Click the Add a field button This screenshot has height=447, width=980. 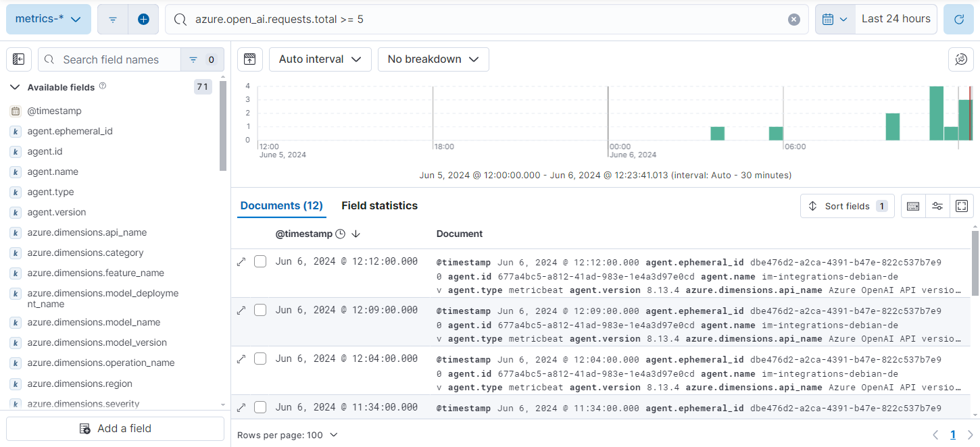tap(114, 429)
